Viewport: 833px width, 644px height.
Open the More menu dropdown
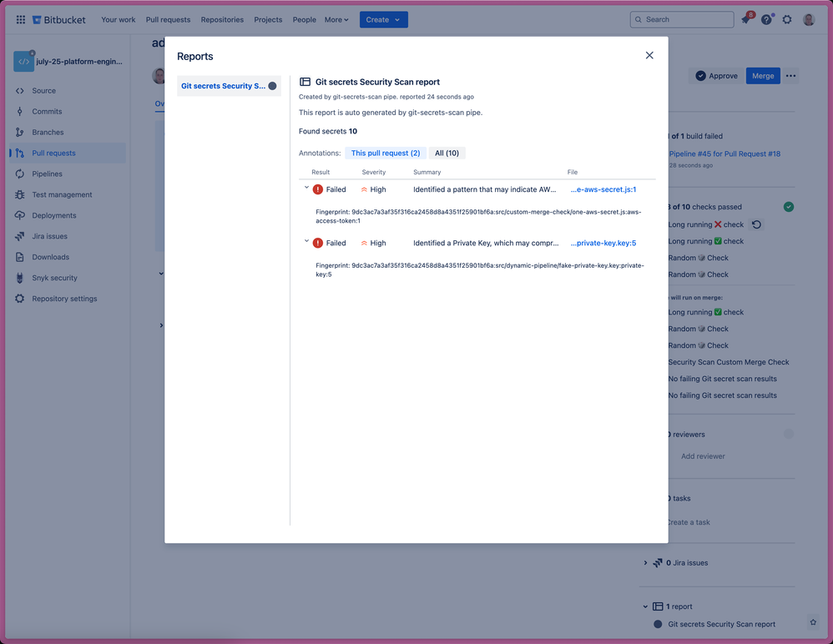tap(336, 20)
